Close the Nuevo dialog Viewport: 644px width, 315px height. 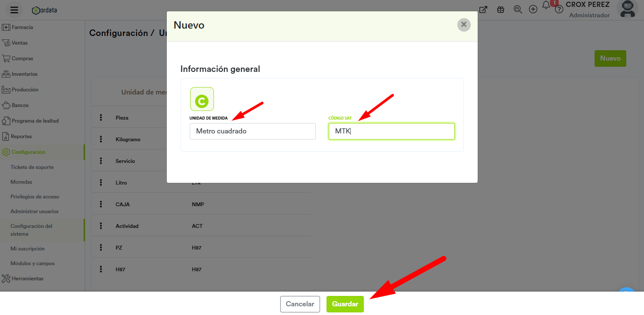pyautogui.click(x=464, y=25)
